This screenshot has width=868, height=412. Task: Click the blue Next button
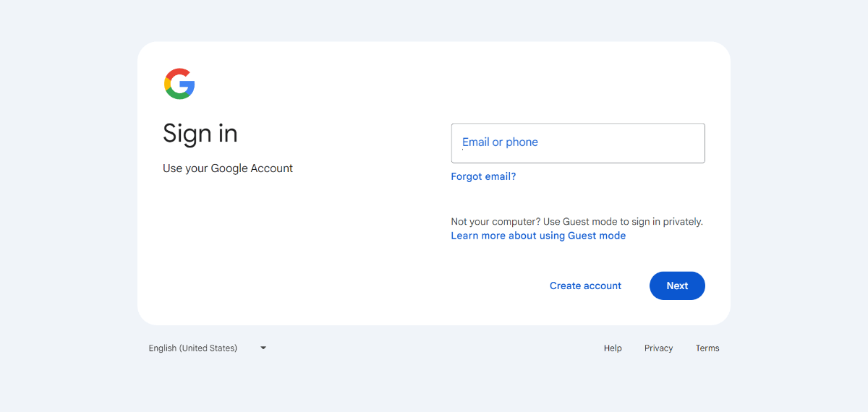[677, 286]
